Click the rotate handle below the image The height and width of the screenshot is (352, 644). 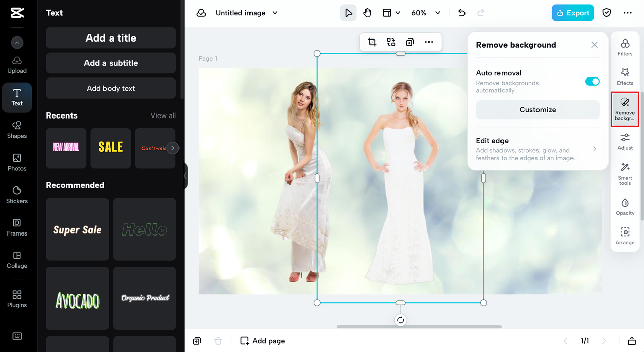coord(400,320)
